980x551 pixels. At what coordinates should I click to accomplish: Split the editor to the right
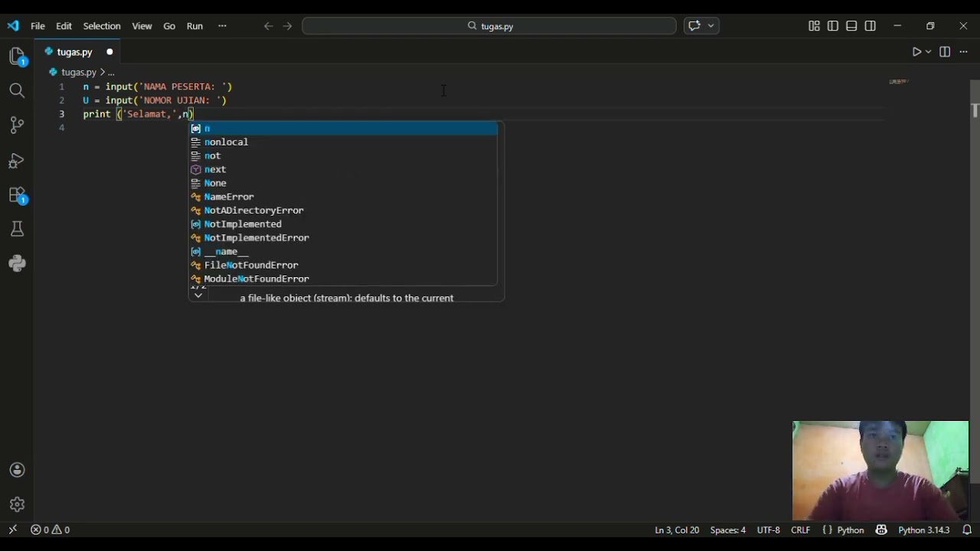point(945,52)
